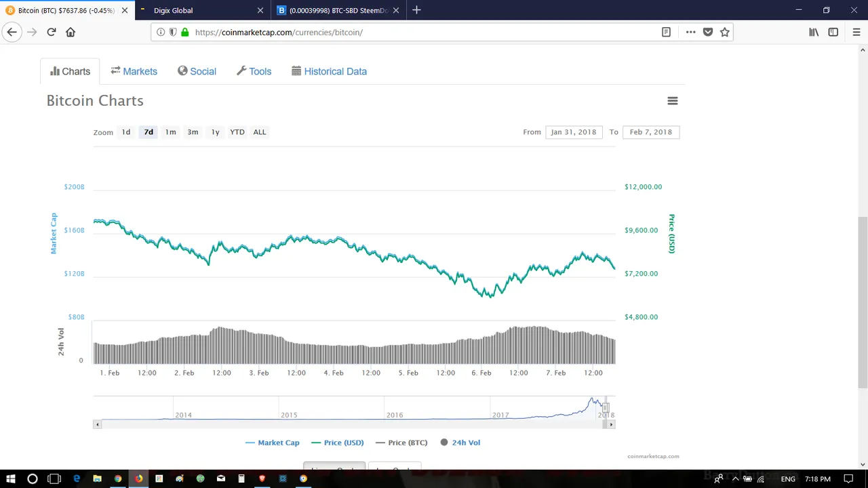Show Firefox sidebars

click(x=833, y=32)
